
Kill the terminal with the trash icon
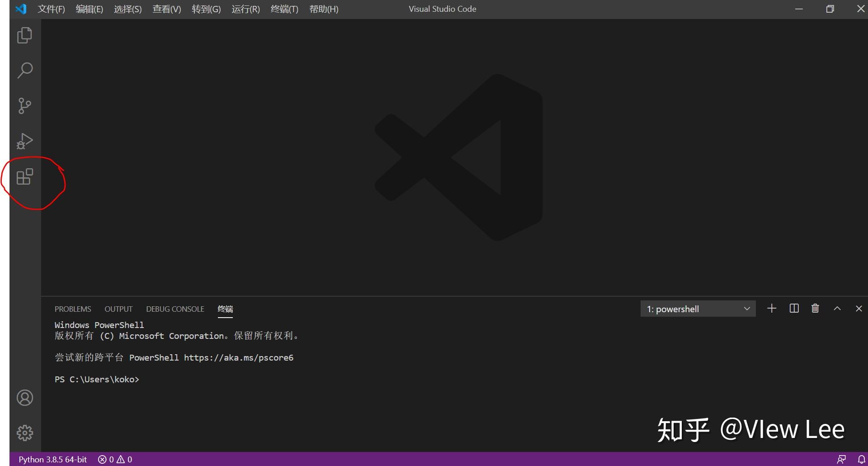pyautogui.click(x=815, y=309)
